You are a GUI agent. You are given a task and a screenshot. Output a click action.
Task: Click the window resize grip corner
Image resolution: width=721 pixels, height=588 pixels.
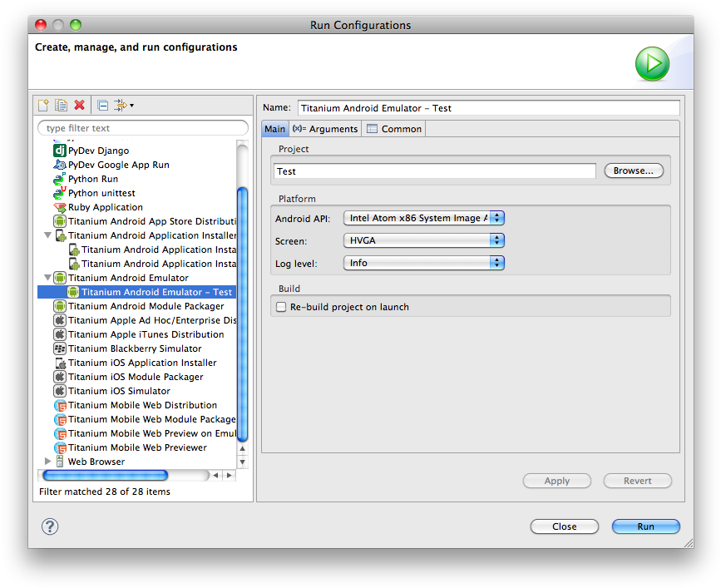pos(689,543)
